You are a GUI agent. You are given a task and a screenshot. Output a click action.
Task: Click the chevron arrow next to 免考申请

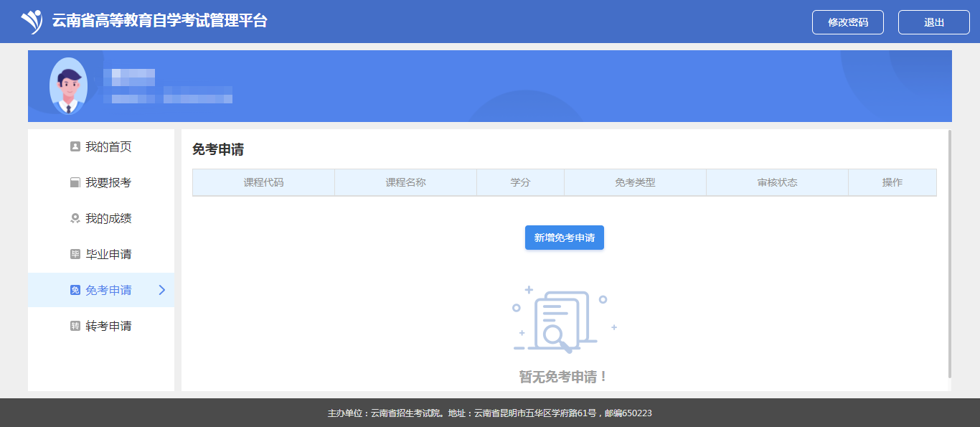[161, 290]
